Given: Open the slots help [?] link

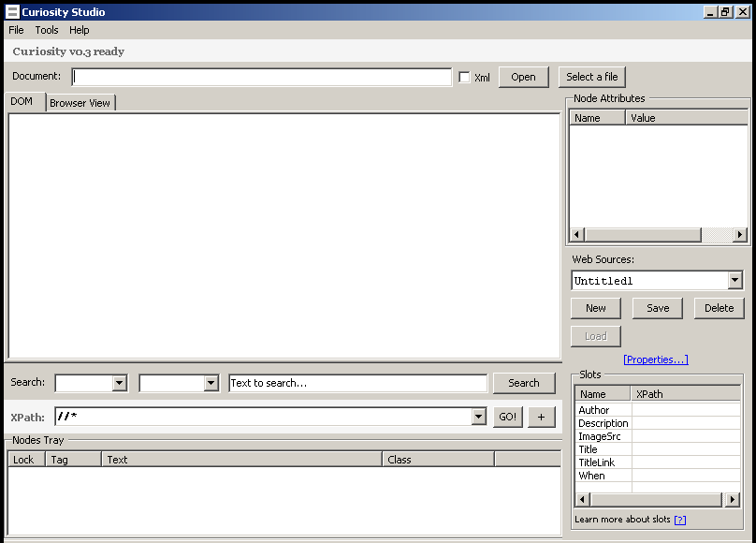Looking at the screenshot, I should 680,520.
